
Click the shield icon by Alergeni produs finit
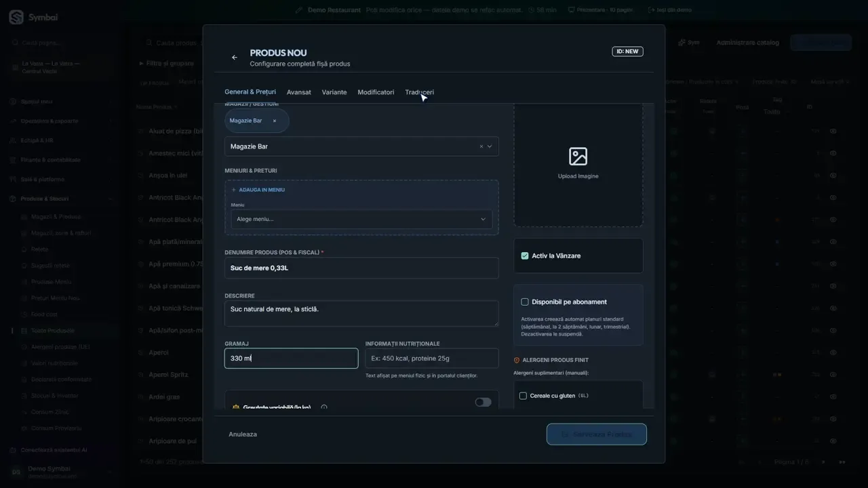click(x=517, y=361)
